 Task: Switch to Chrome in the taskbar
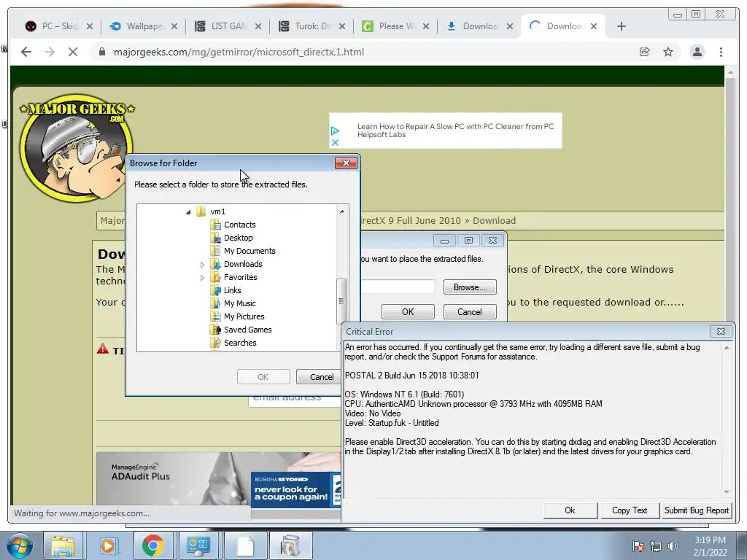tap(153, 545)
